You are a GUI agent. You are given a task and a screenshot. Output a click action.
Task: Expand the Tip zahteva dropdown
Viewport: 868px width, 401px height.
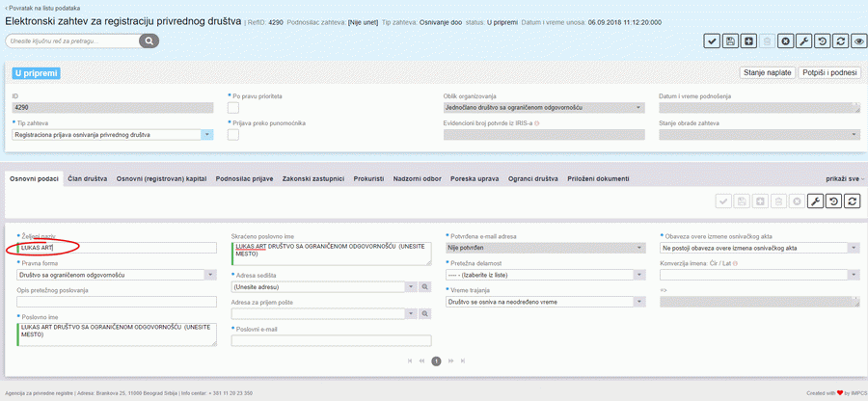point(206,135)
